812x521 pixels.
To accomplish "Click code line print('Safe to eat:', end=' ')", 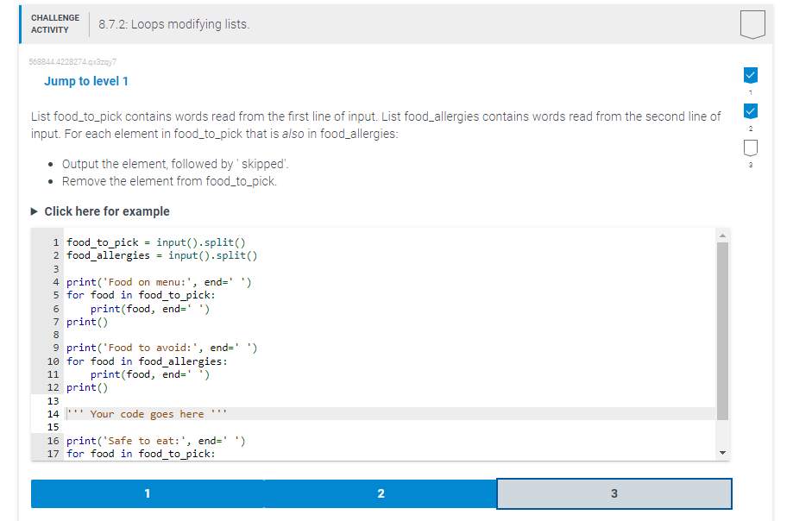I will 156,441.
